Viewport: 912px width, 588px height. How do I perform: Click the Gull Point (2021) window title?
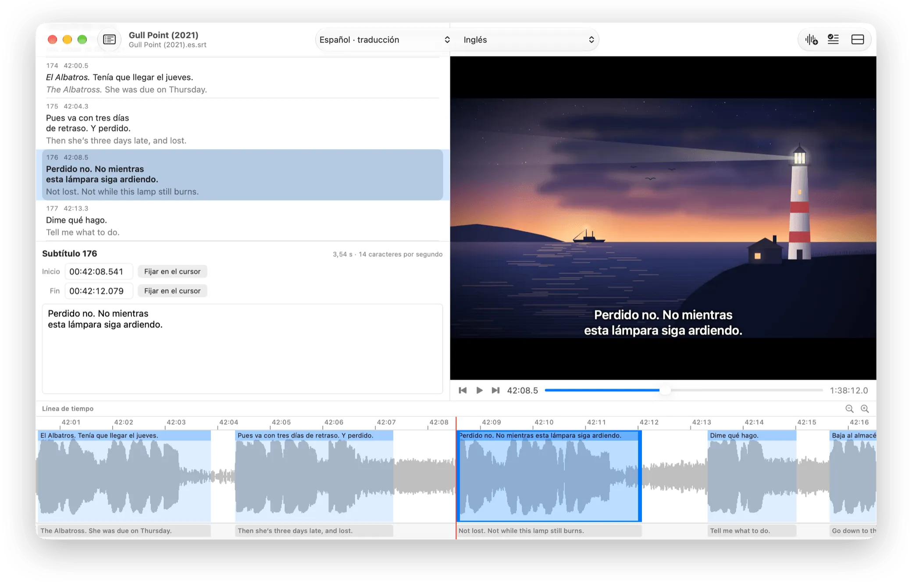pos(164,35)
